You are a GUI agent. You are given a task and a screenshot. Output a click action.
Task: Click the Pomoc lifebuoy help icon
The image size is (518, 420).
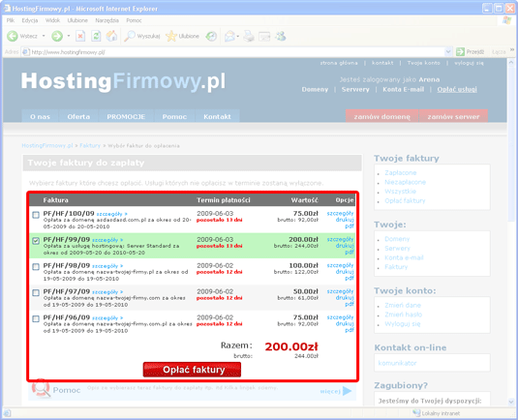pyautogui.click(x=41, y=388)
